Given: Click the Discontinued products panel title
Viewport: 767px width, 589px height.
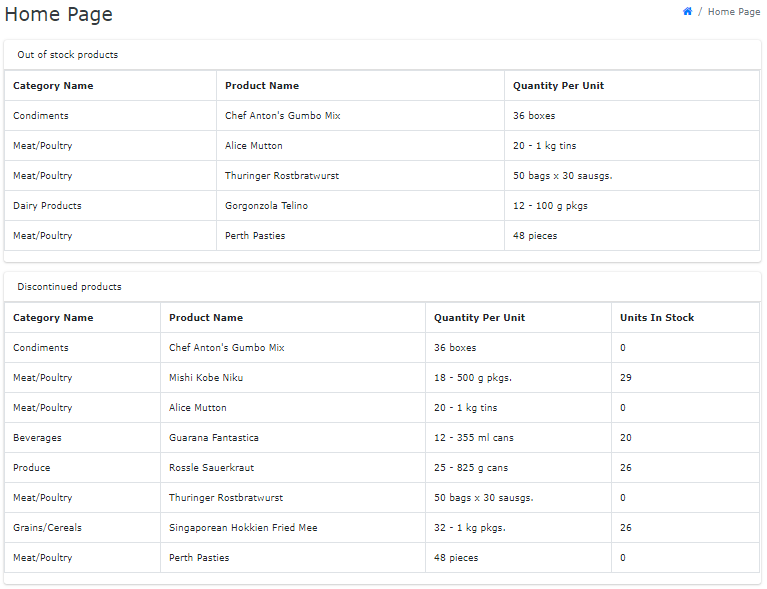Looking at the screenshot, I should 69,287.
